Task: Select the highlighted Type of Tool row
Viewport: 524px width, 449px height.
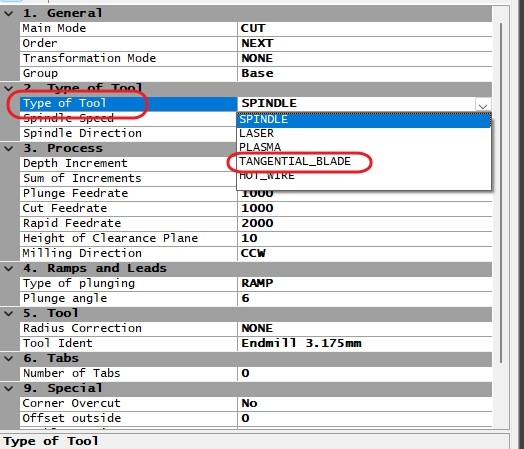Action: (x=128, y=104)
